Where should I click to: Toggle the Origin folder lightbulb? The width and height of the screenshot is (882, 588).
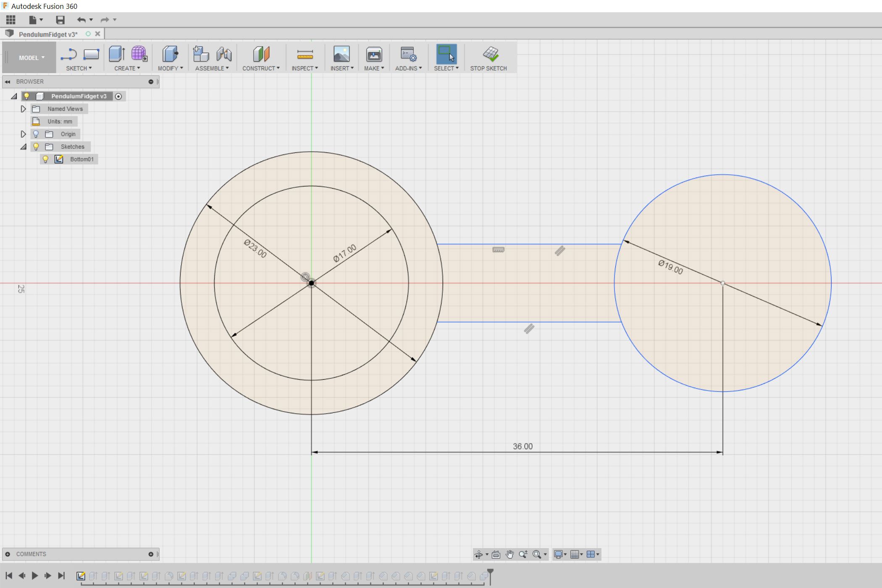(36, 134)
